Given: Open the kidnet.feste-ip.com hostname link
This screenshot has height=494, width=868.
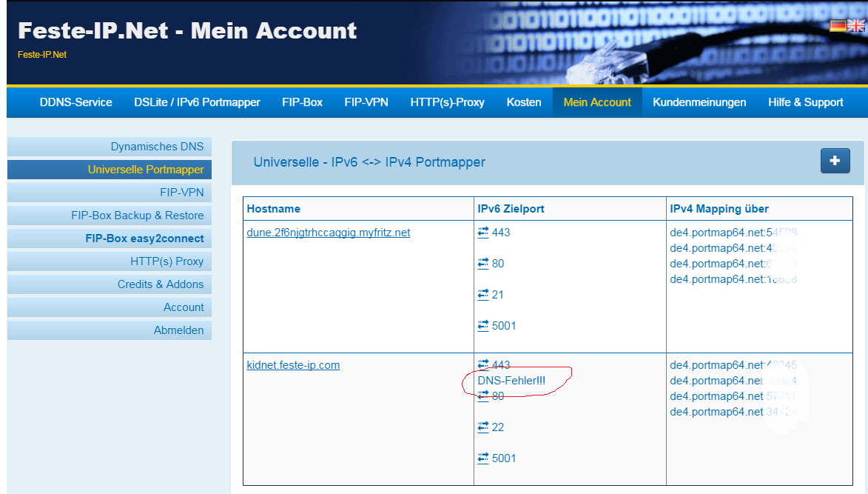Looking at the screenshot, I should pos(292,364).
